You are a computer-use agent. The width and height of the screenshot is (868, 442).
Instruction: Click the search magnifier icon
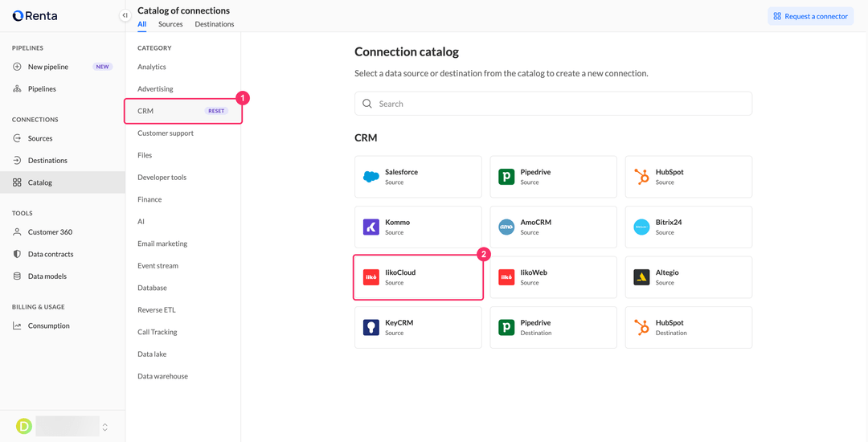point(367,104)
